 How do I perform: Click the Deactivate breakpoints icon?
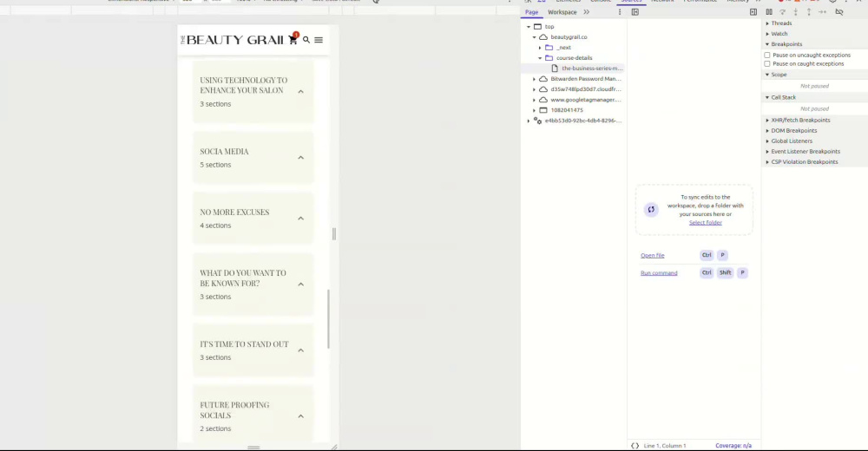pos(839,12)
